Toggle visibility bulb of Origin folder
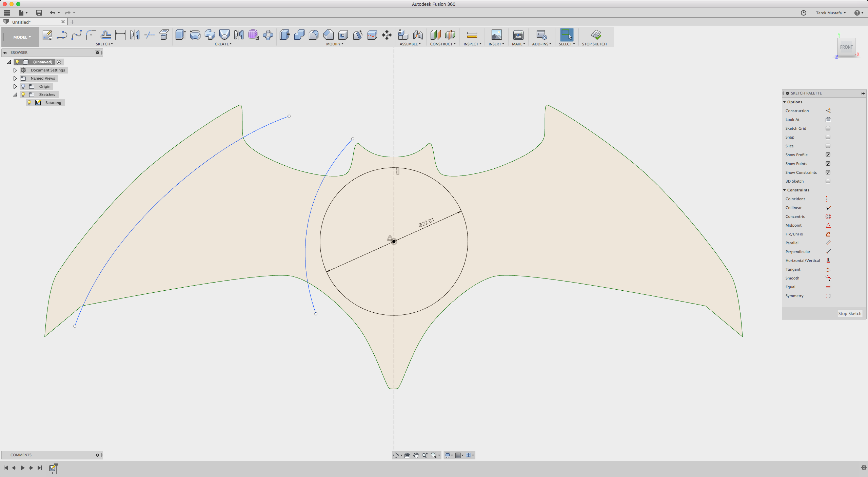The width and height of the screenshot is (868, 477). click(23, 86)
